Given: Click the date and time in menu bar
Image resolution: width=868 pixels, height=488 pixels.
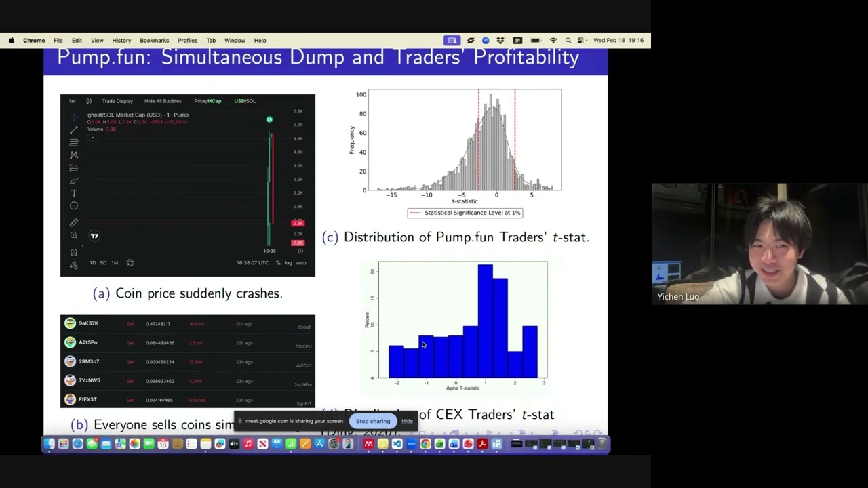Looking at the screenshot, I should pos(618,41).
